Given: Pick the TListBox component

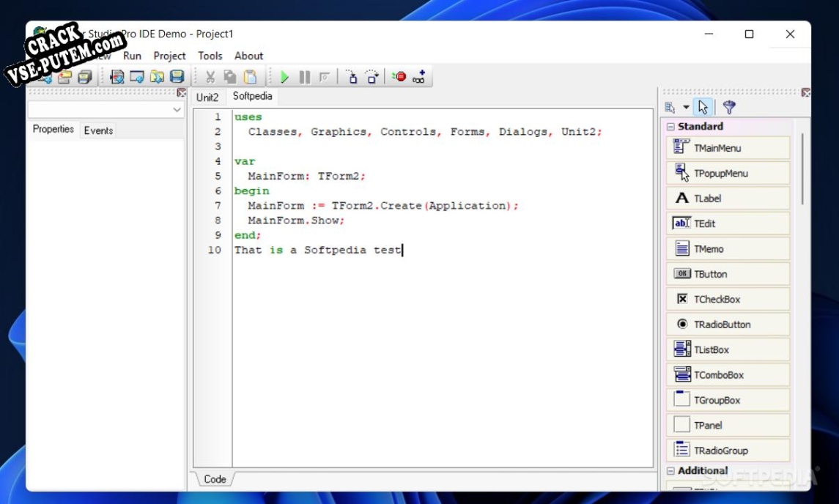Looking at the screenshot, I should point(728,349).
